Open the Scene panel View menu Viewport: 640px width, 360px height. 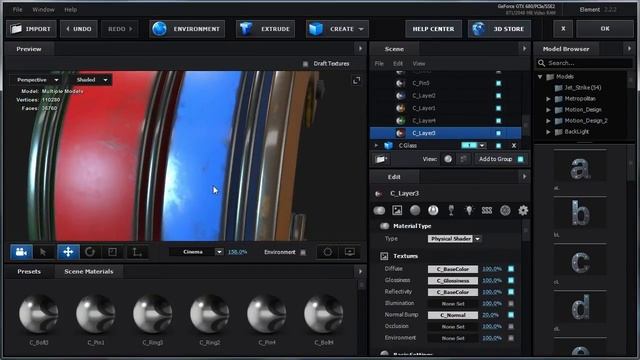[x=419, y=64]
